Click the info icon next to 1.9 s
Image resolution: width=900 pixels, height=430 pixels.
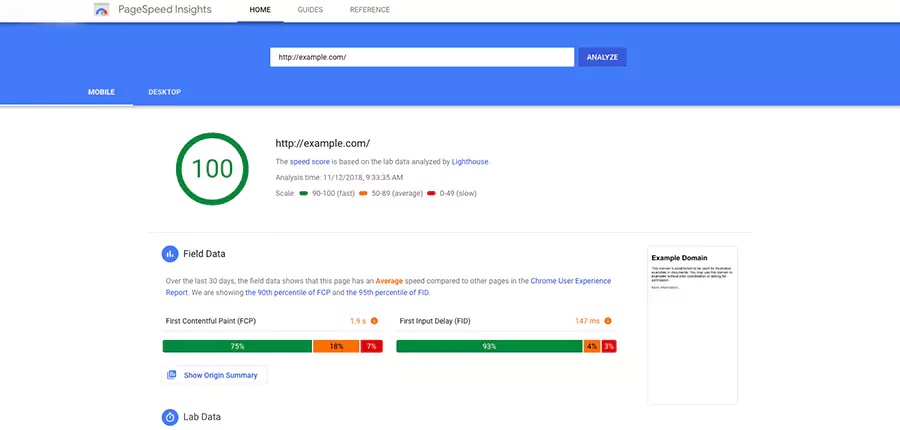[374, 321]
